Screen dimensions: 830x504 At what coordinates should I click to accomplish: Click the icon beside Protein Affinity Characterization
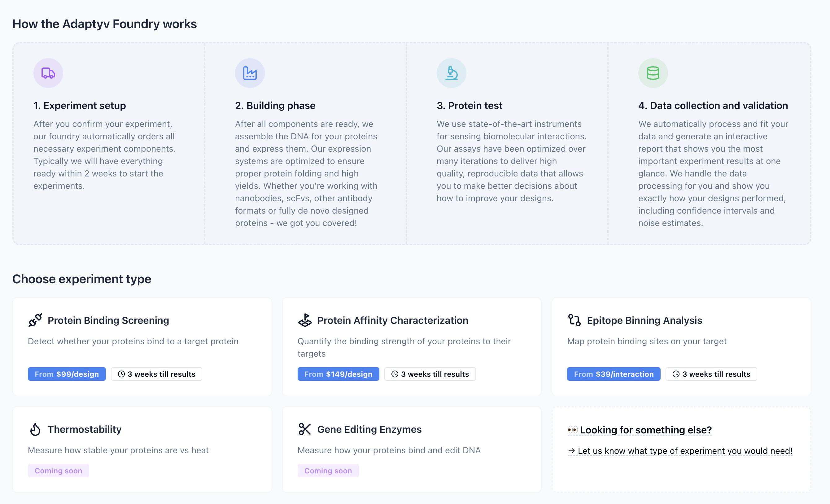[x=305, y=320]
